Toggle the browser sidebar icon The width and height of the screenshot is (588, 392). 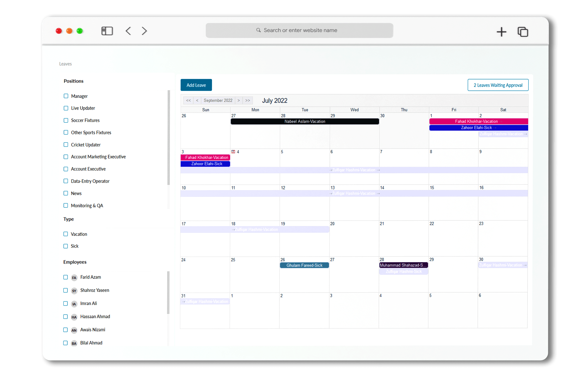pyautogui.click(x=107, y=31)
